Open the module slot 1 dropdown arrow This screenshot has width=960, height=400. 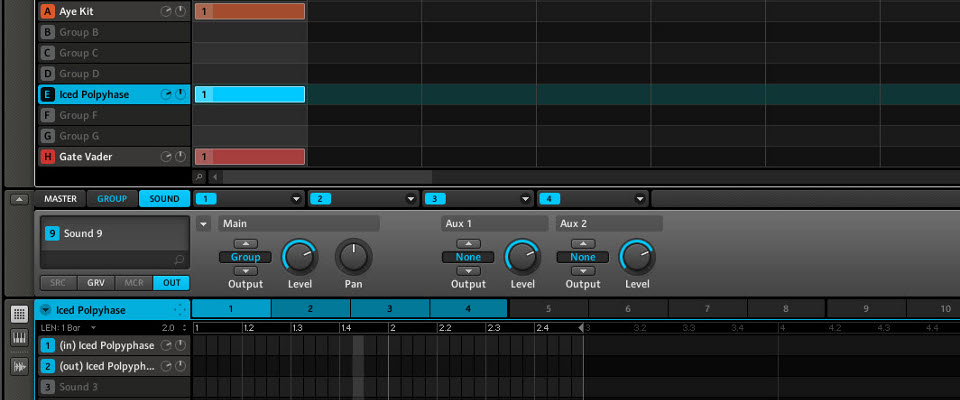point(296,199)
